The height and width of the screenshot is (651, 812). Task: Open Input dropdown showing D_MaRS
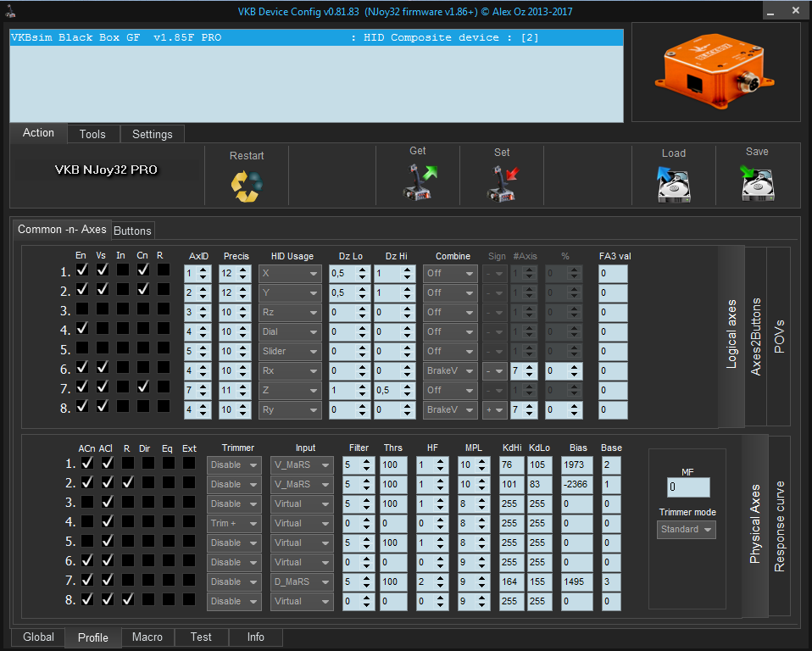(x=302, y=582)
